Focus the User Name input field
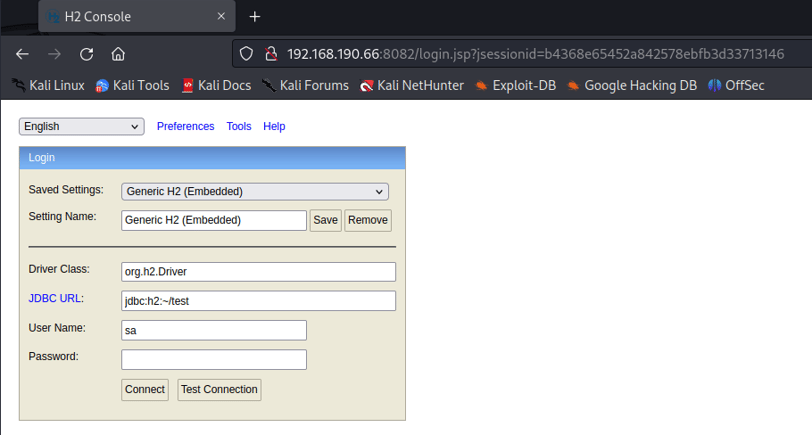This screenshot has height=435, width=812. coord(214,330)
